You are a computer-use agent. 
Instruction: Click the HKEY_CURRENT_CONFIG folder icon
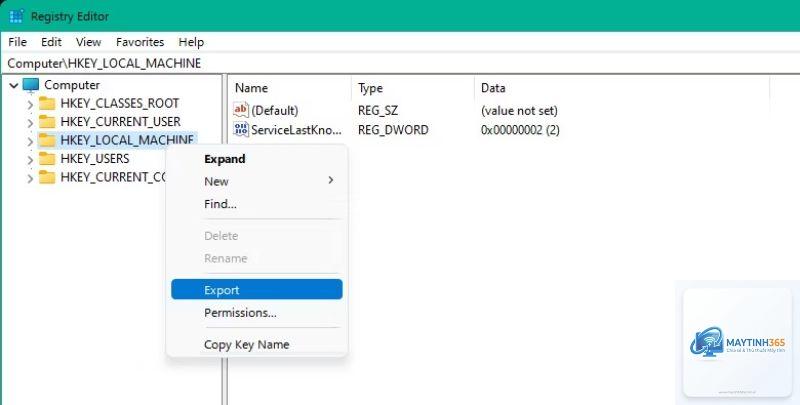click(47, 177)
